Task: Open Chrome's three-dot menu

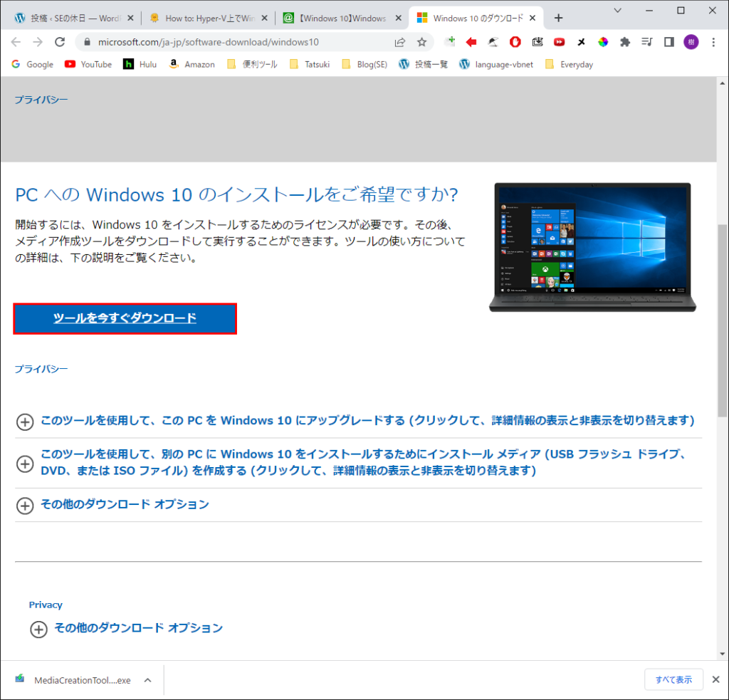Action: click(713, 42)
